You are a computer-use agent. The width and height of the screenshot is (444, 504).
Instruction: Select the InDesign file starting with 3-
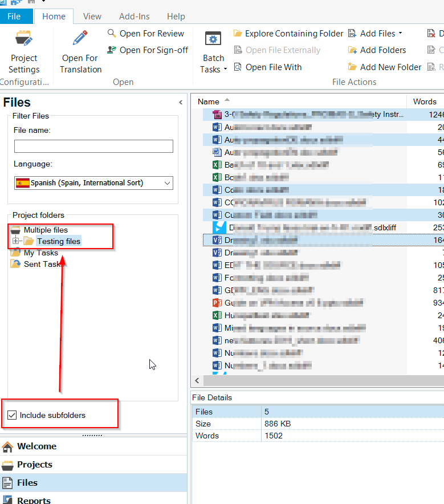[x=323, y=115]
